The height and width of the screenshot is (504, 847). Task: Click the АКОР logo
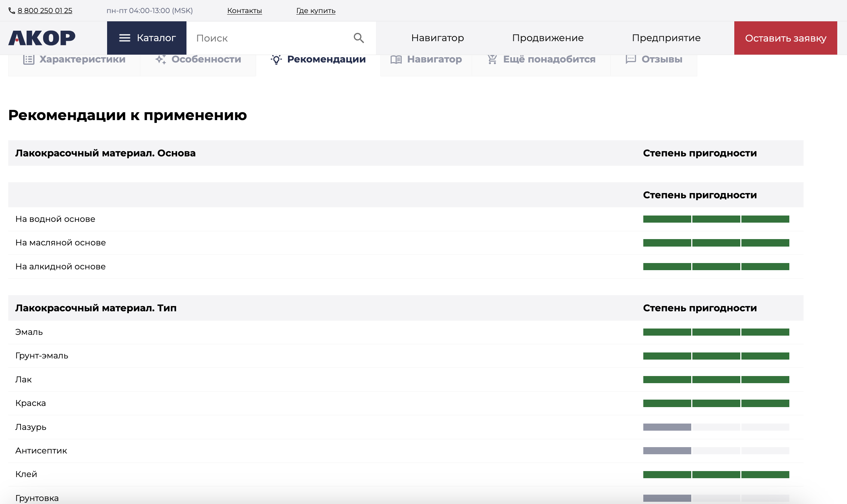click(x=42, y=38)
